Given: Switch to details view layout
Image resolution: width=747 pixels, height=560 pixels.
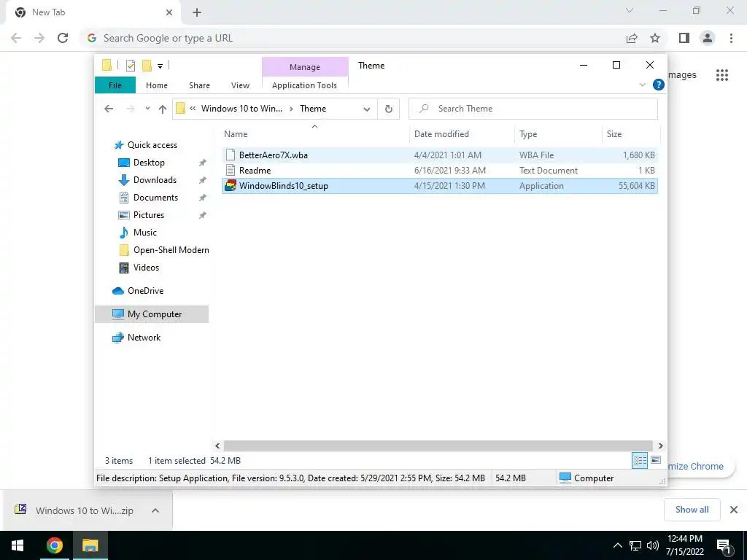Looking at the screenshot, I should tap(640, 461).
